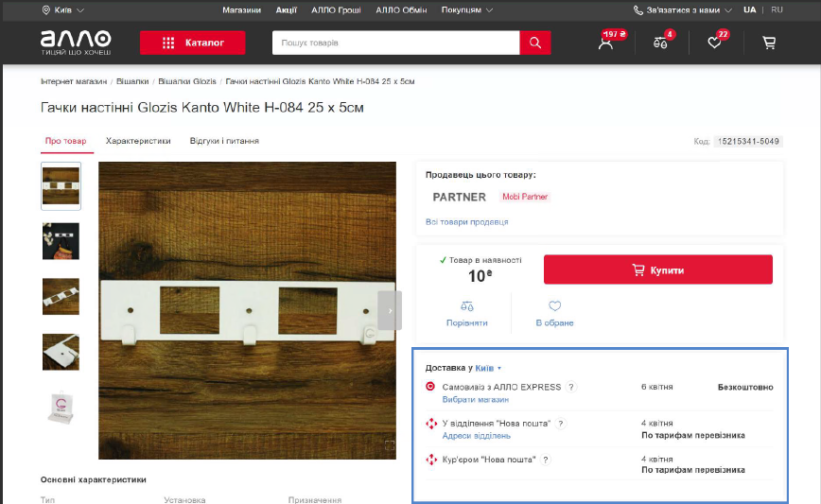
Task: Click into the Пошук товарів search field
Action: click(x=395, y=43)
